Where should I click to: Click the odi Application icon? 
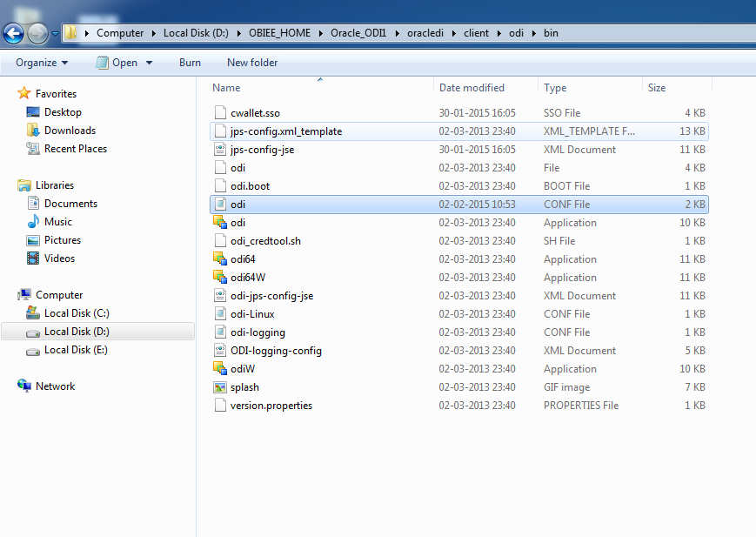coord(220,223)
